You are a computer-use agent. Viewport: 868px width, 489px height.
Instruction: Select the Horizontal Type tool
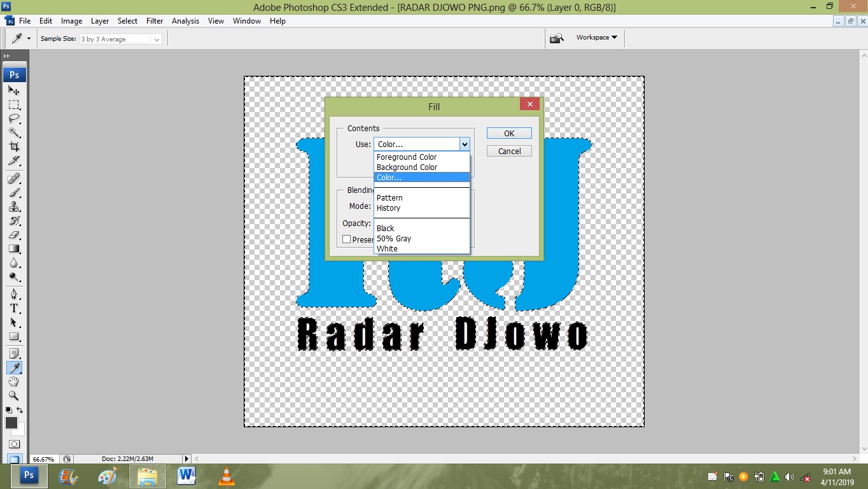14,308
